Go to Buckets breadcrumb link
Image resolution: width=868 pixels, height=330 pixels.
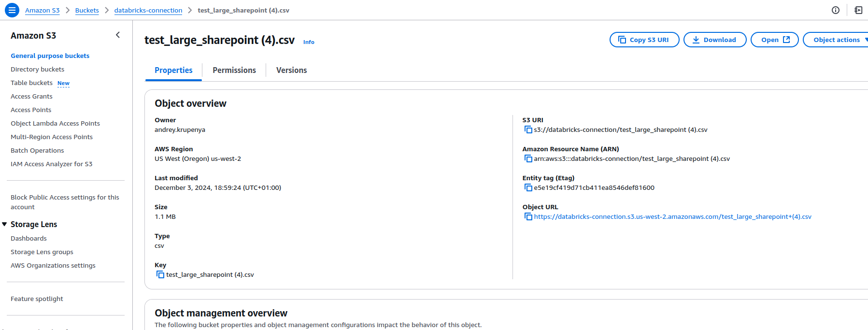click(87, 10)
